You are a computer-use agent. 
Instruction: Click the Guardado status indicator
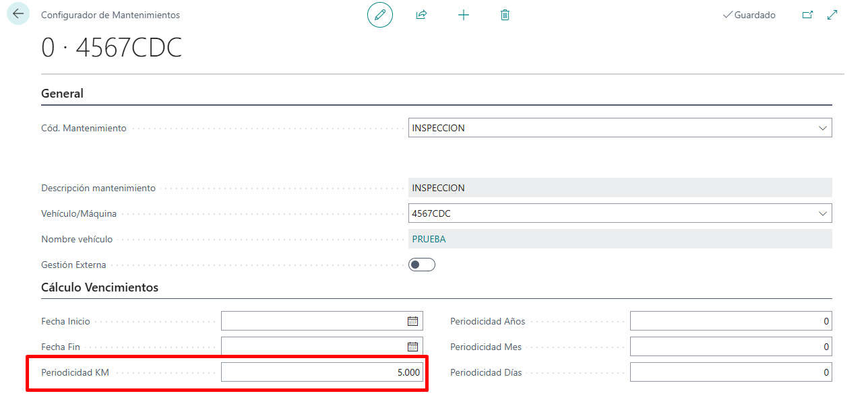[749, 15]
